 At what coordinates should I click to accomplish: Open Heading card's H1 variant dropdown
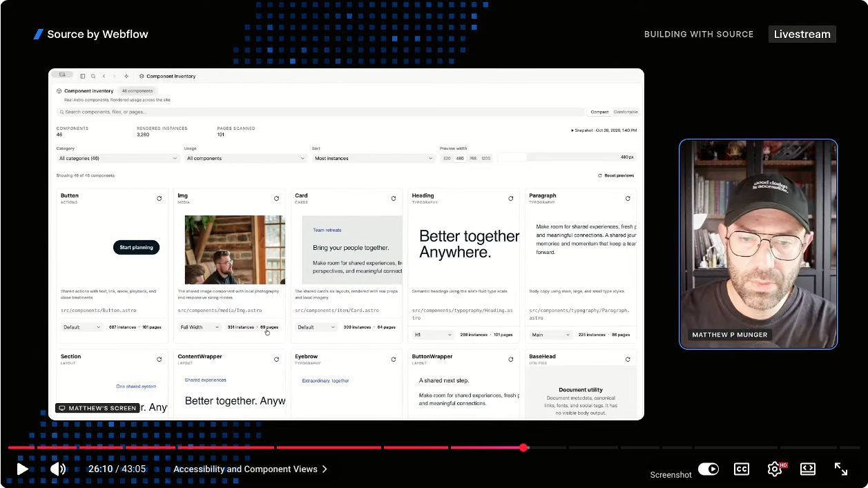point(434,335)
